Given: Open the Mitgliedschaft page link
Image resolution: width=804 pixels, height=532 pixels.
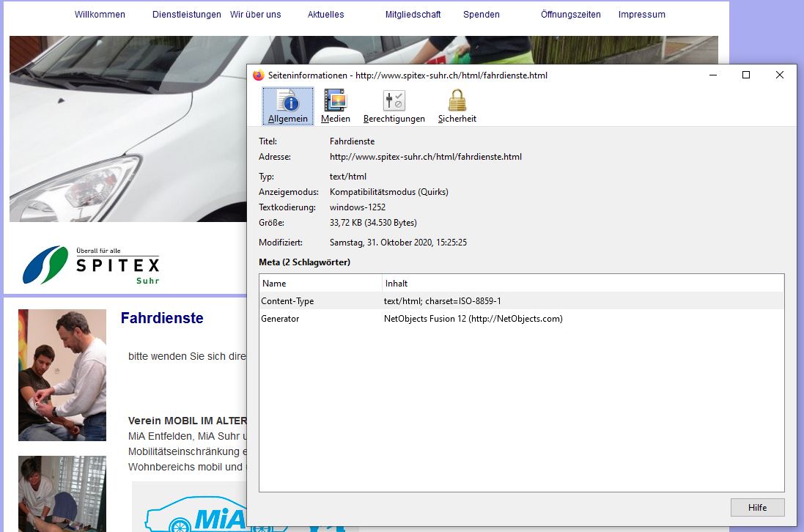Looking at the screenshot, I should (x=413, y=15).
